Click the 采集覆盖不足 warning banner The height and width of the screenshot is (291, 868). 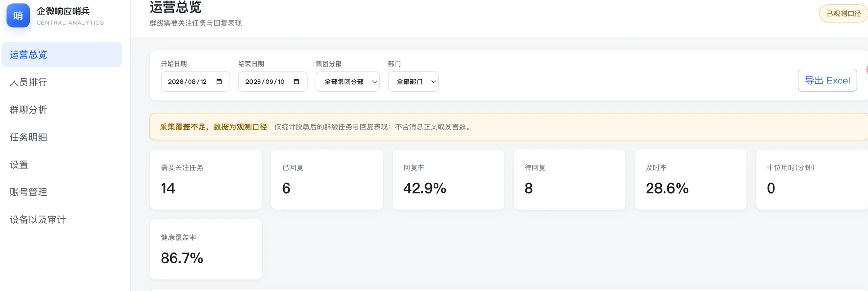click(509, 127)
